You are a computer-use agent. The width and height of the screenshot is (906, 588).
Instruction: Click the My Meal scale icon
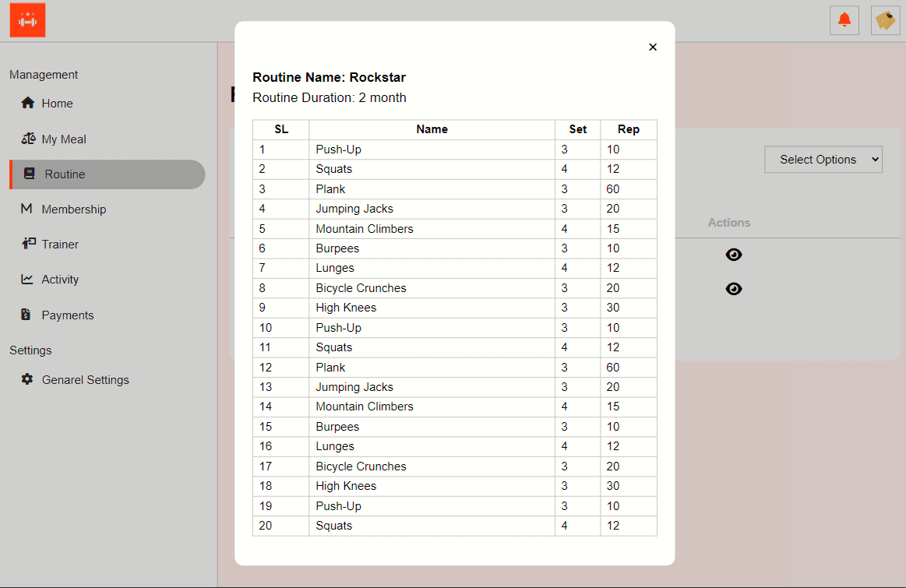(x=28, y=139)
